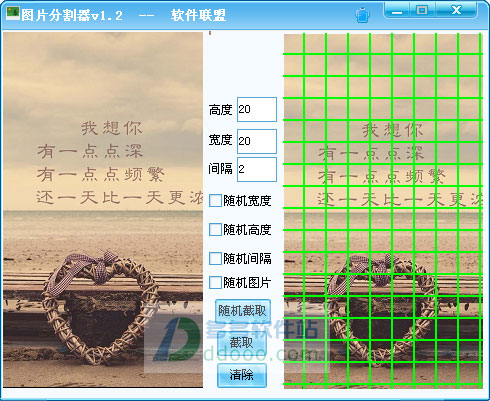
Task: Focus the 间隔 input field
Action: 257,169
